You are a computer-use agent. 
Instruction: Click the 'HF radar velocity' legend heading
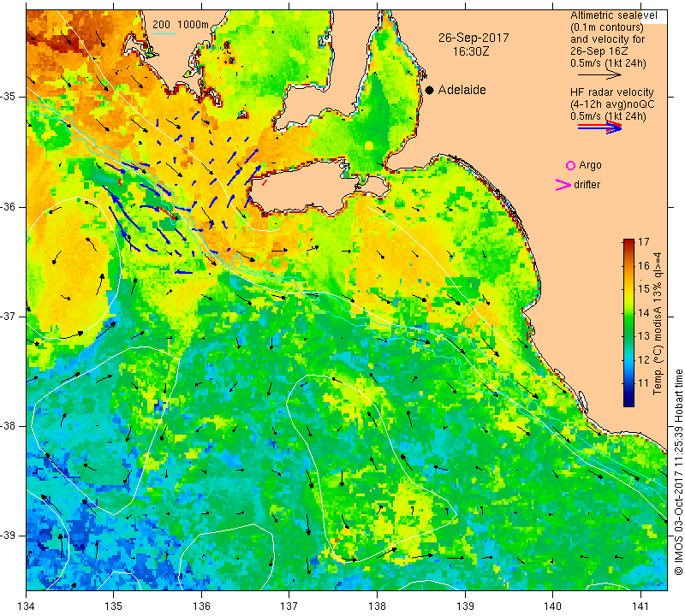[611, 92]
